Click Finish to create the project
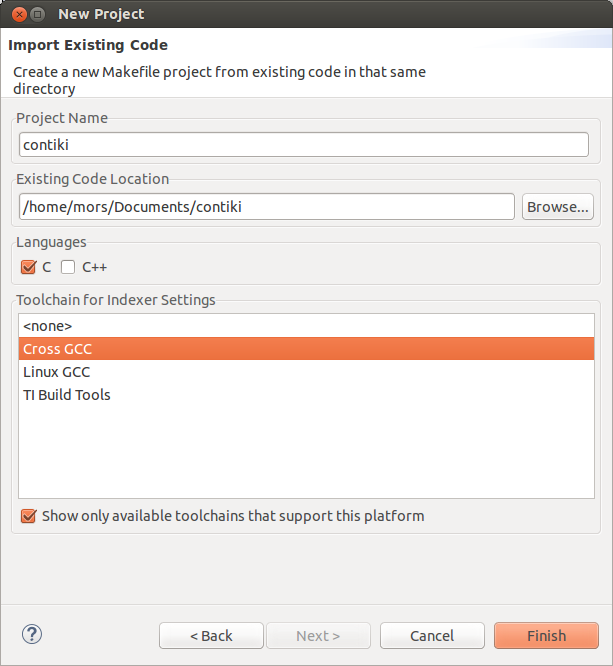Screen dimensions: 613x666 pos(546,636)
